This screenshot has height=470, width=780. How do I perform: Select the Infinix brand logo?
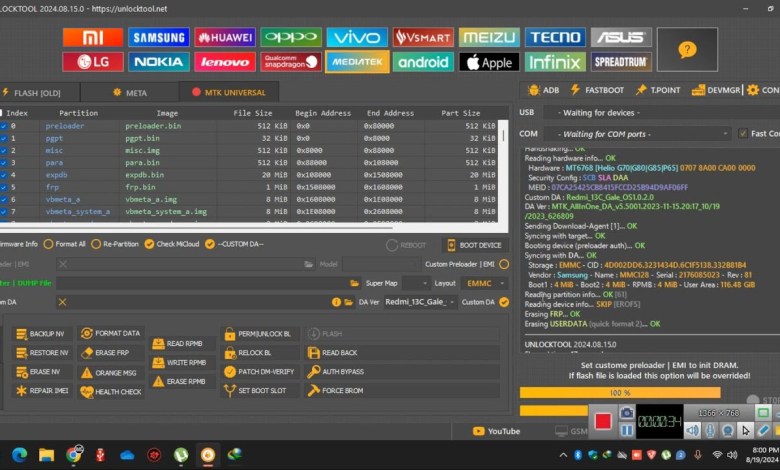click(555, 62)
